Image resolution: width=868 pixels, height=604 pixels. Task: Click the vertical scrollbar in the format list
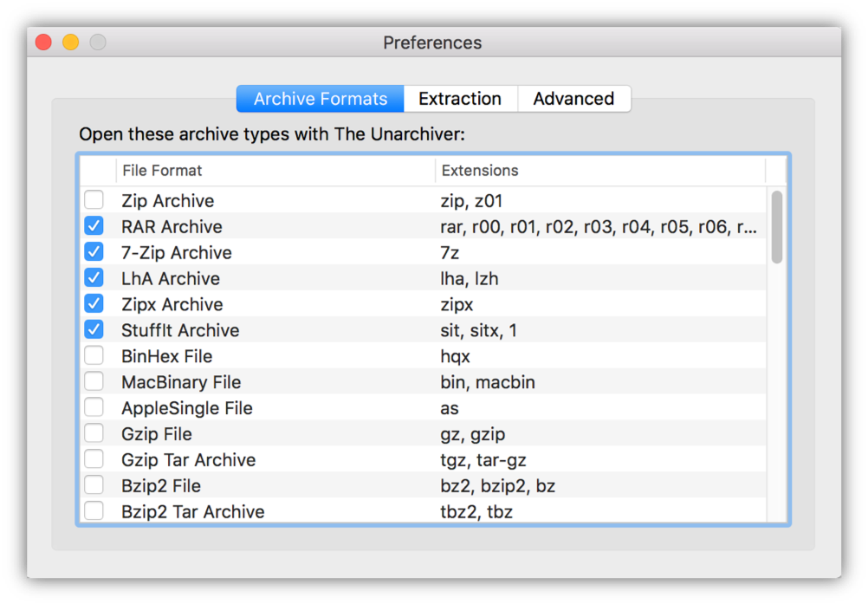pyautogui.click(x=777, y=227)
